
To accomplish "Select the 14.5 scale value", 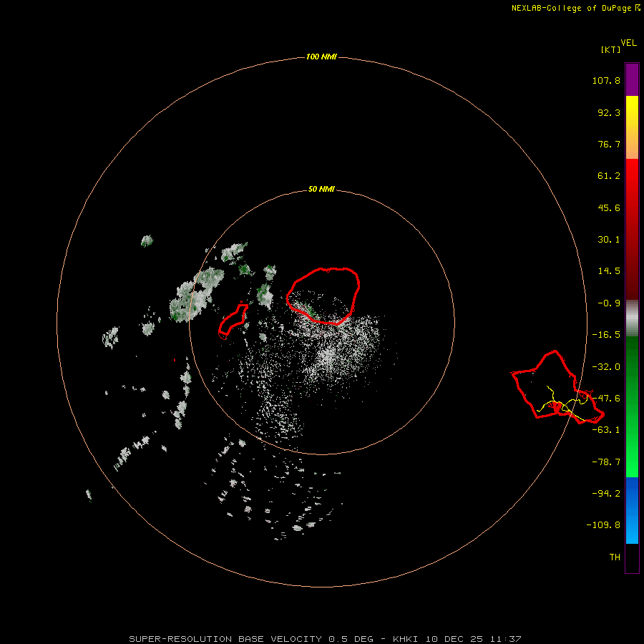I will point(609,271).
